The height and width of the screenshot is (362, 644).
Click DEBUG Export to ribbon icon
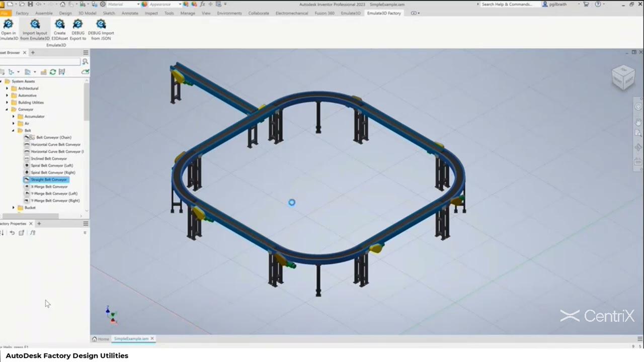[78, 30]
